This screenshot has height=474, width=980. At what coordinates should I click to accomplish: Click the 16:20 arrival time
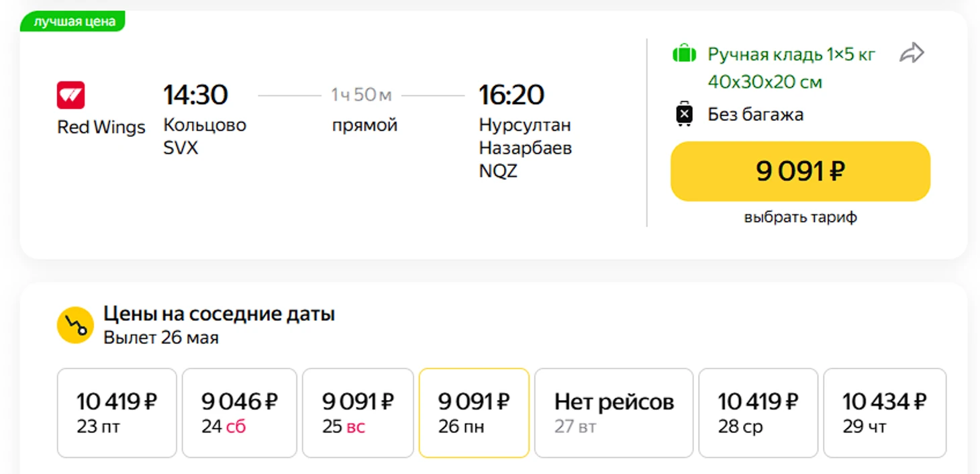511,95
